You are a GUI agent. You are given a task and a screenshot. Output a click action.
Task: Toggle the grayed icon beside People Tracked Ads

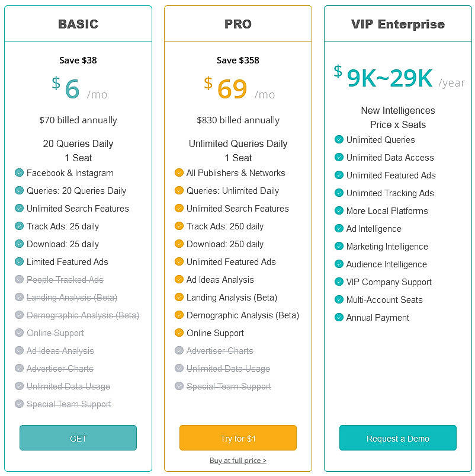point(19,279)
